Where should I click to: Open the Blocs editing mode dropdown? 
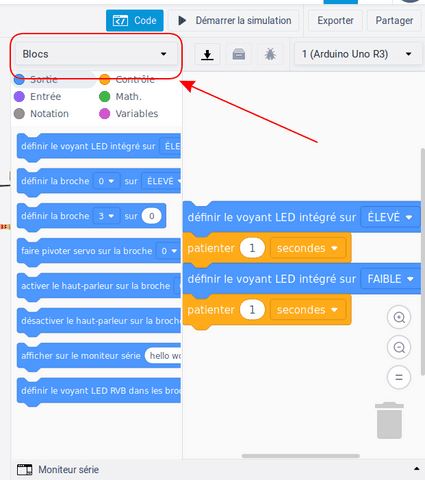click(95, 54)
